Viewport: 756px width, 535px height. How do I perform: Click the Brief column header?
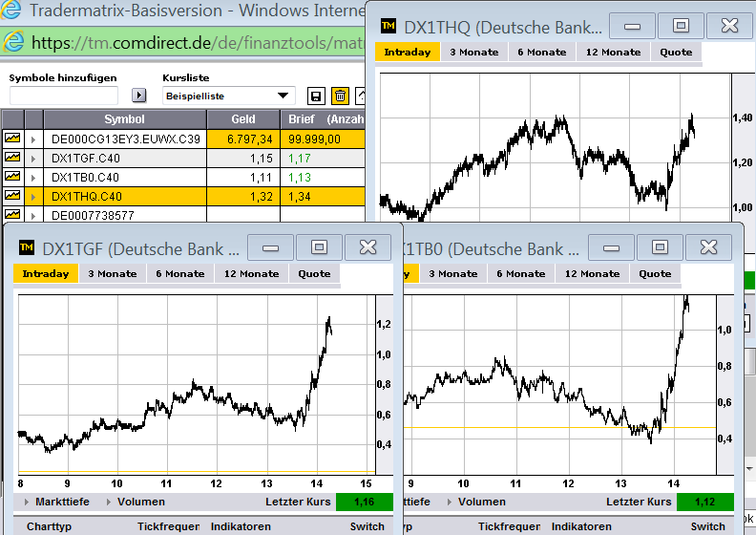click(323, 119)
